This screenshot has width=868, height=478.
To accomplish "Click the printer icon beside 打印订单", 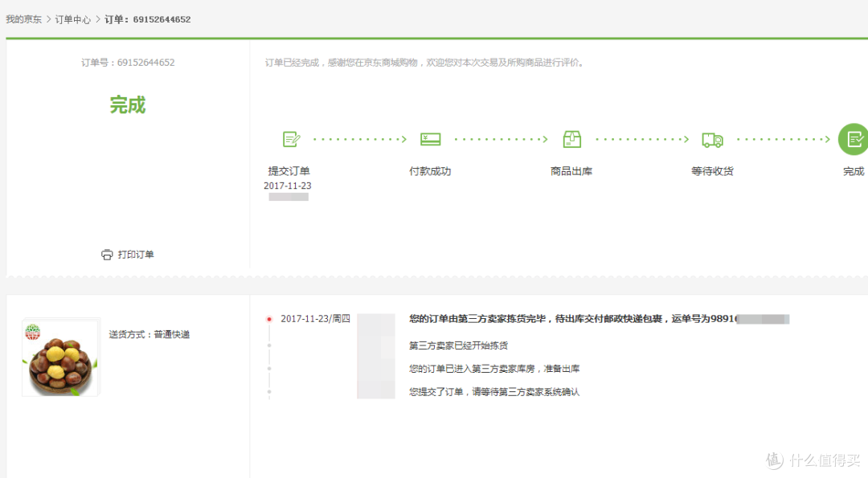I will pos(107,255).
